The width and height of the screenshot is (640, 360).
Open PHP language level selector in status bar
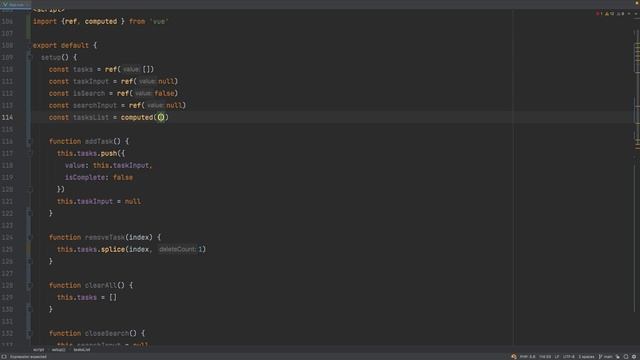coord(527,356)
